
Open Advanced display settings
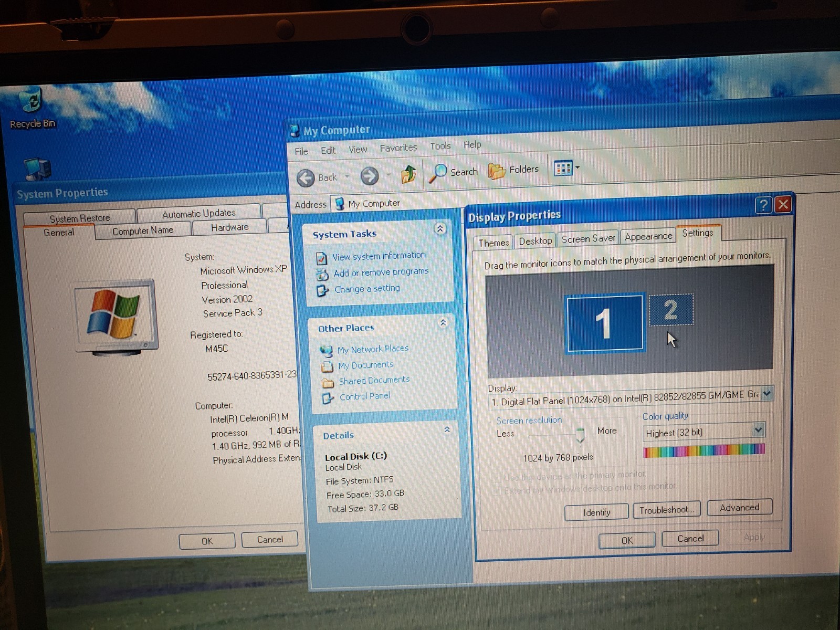pyautogui.click(x=739, y=507)
